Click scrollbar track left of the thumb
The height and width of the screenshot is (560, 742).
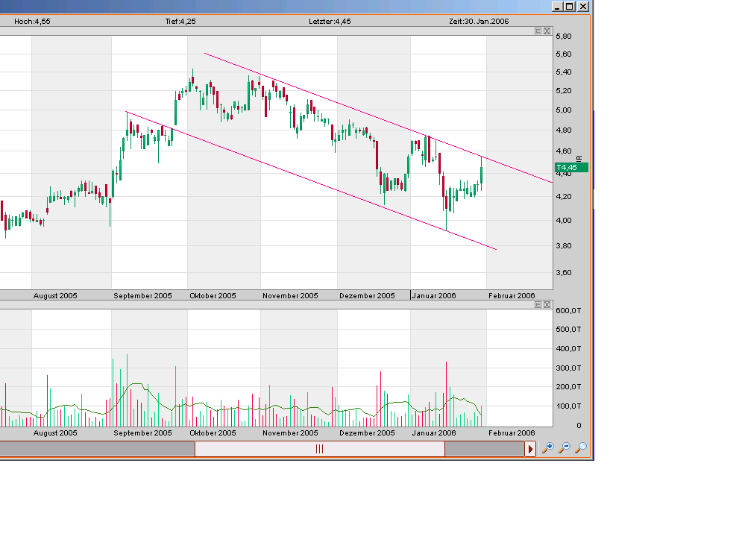(97, 449)
